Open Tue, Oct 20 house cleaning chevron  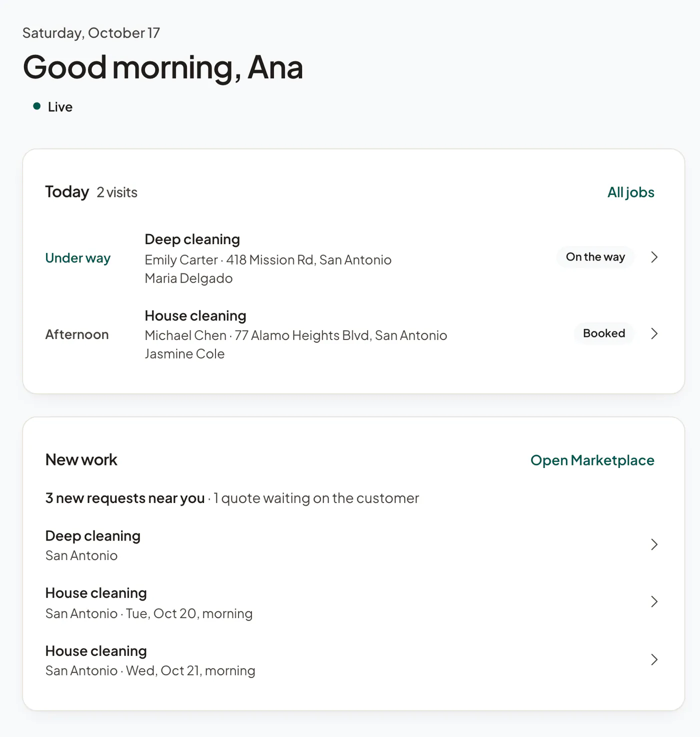click(654, 601)
